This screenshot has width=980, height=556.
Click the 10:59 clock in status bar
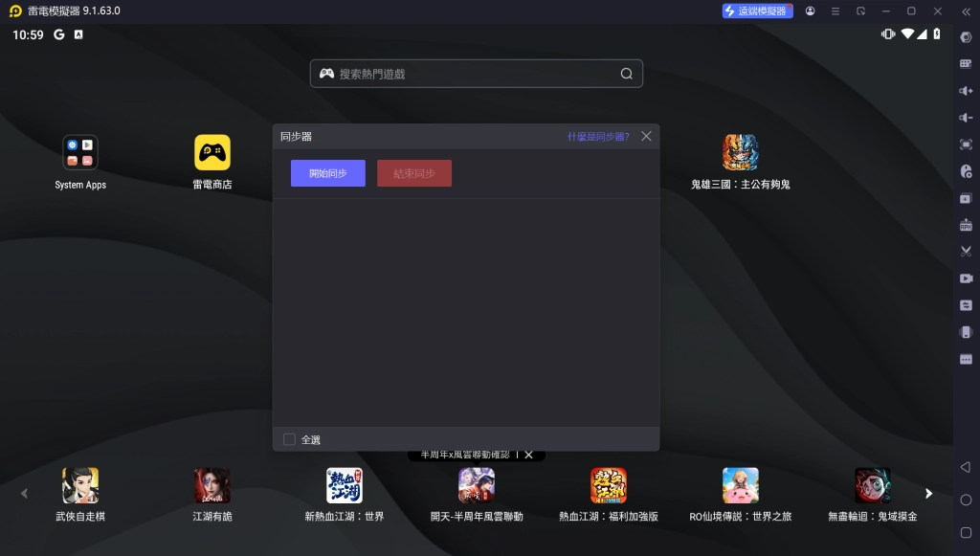pyautogui.click(x=28, y=35)
